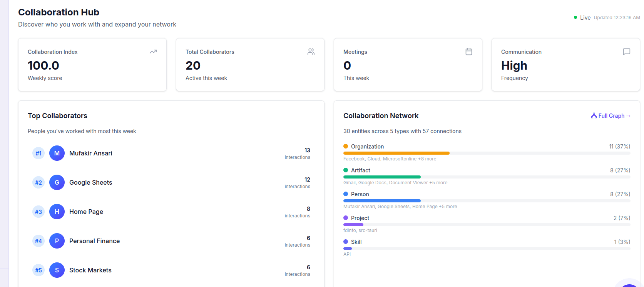Screen dimensions: 644x287
Task: Click the #2 rank badge
Action: (x=38, y=182)
